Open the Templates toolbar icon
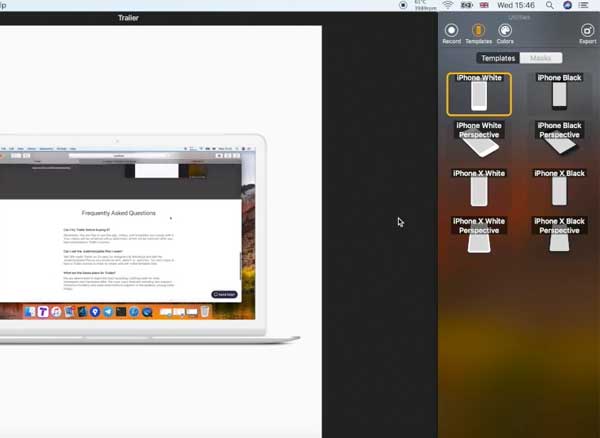The image size is (600, 438). 478,34
